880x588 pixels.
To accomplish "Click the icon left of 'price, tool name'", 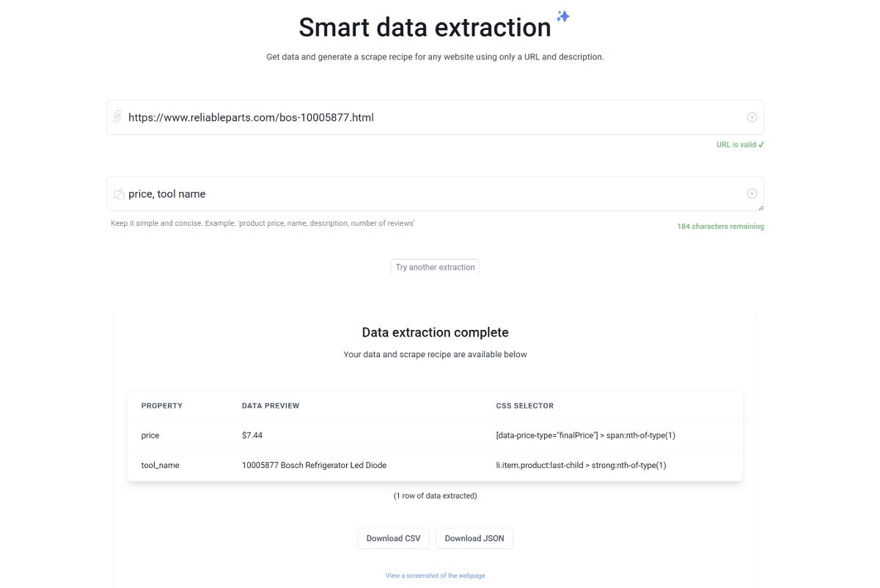I will [x=118, y=194].
